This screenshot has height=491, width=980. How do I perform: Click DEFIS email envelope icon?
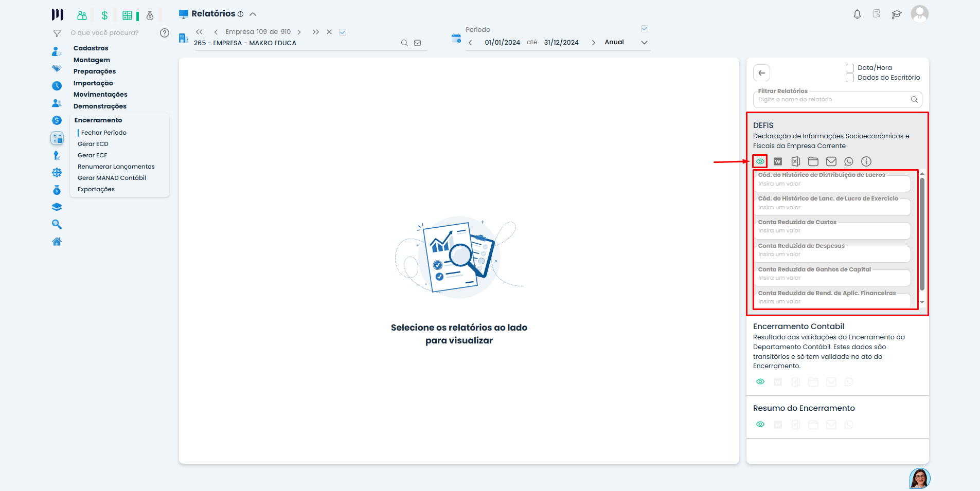point(831,161)
